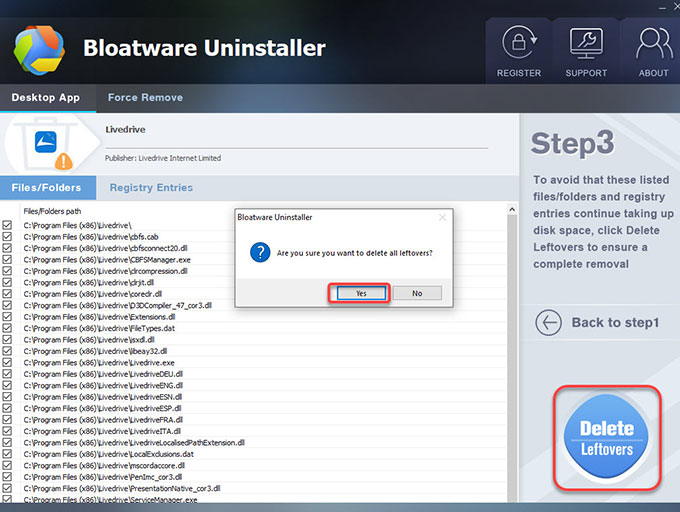Click the back arrow circle icon
Viewport: 680px width, 512px height.
(548, 323)
